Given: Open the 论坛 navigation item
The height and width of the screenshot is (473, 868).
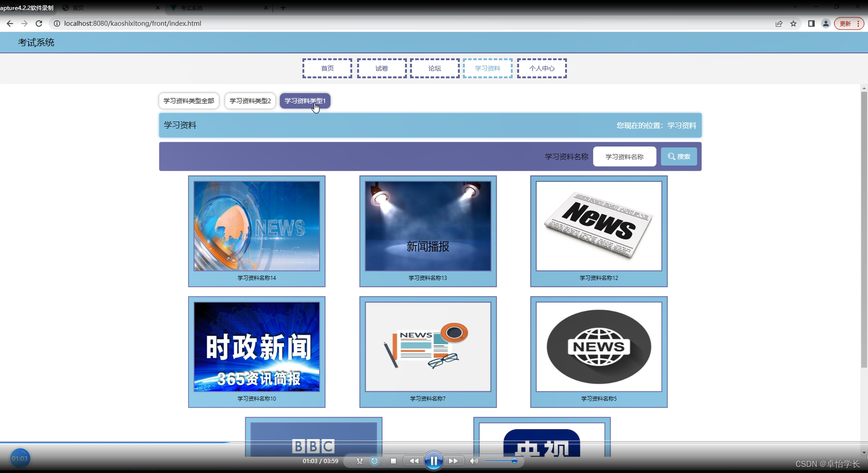Looking at the screenshot, I should pyautogui.click(x=435, y=69).
